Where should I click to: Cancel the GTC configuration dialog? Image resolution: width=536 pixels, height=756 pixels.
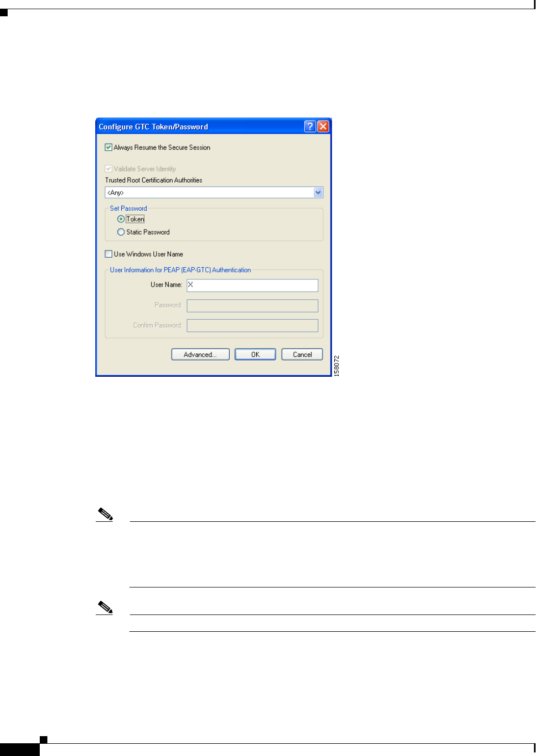(x=302, y=354)
